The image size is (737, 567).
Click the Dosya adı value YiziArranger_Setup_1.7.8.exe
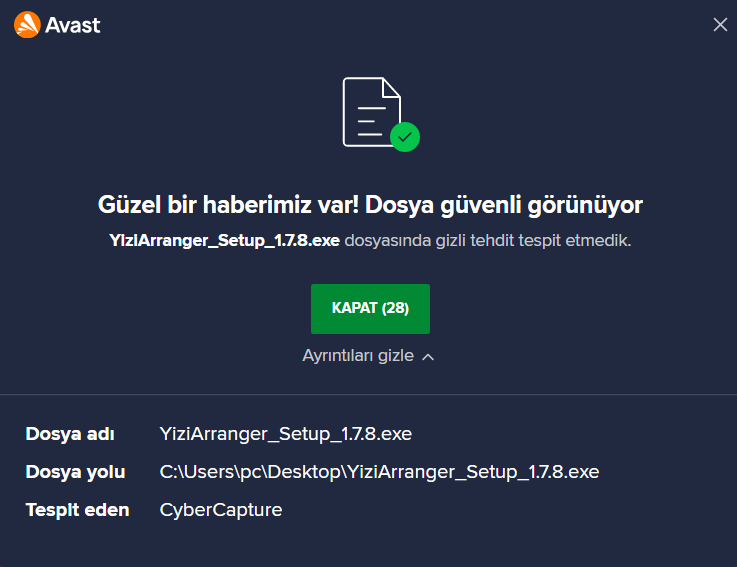point(286,434)
